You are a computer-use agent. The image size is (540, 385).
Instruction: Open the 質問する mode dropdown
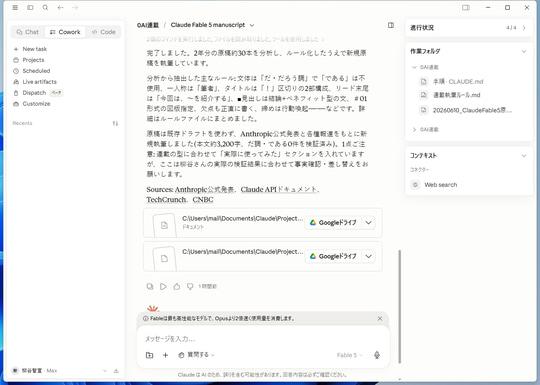coord(196,355)
